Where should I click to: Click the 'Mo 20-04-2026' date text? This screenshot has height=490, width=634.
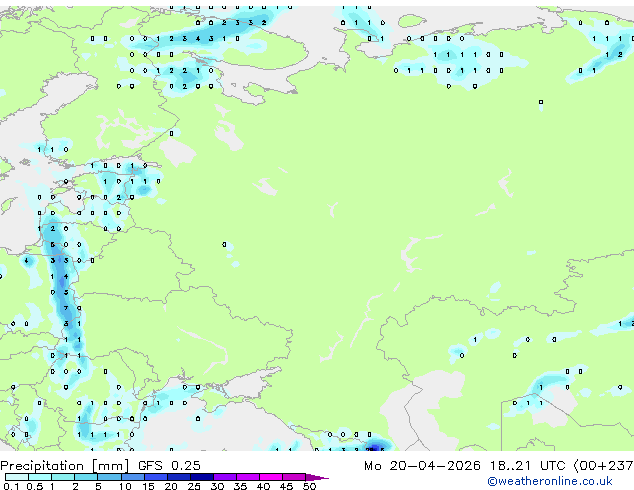coord(422,466)
